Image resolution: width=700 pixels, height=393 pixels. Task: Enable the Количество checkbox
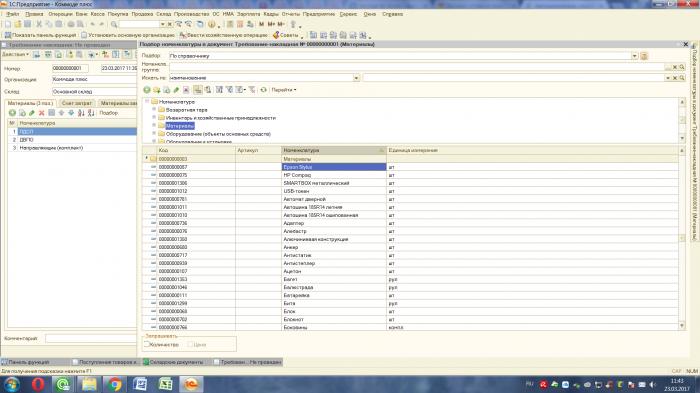[146, 344]
